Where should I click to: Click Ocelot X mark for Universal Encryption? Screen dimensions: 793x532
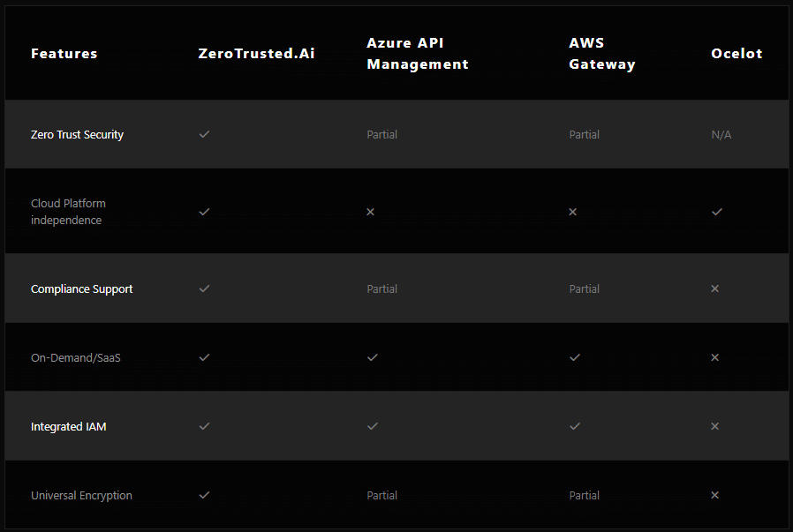click(715, 495)
